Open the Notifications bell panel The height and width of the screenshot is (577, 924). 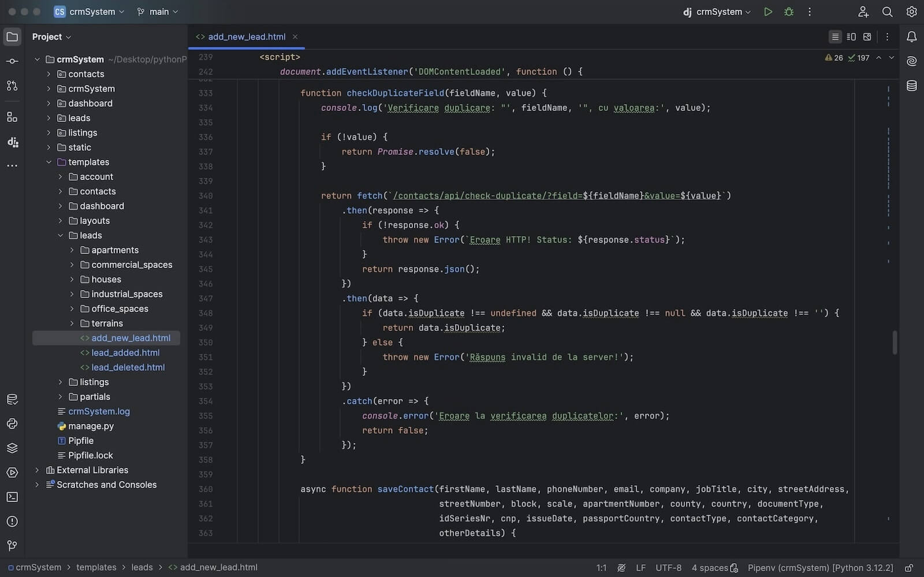[911, 37]
